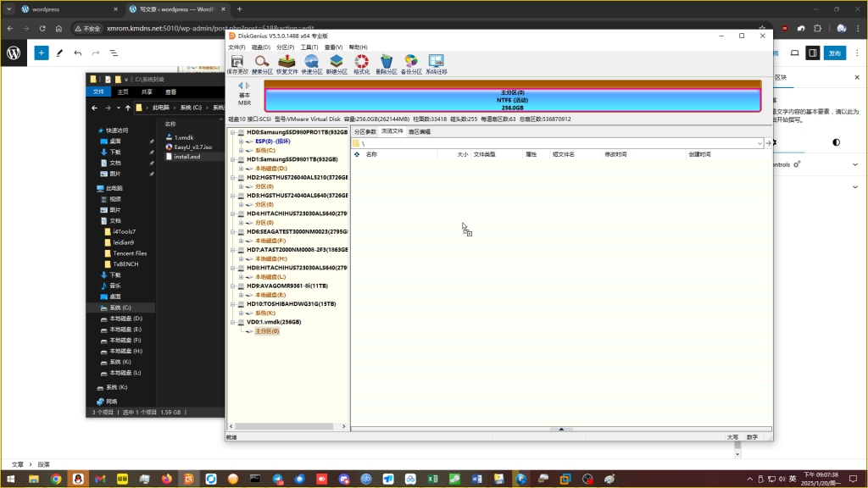Expand the ESP(0) partition tree node
The height and width of the screenshot is (488, 868).
pos(242,141)
